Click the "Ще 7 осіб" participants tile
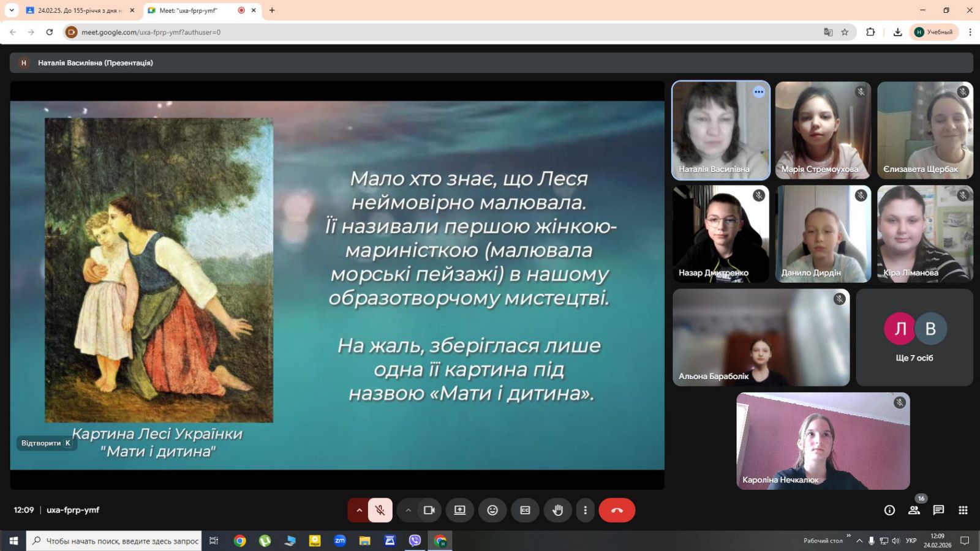 pos(914,337)
